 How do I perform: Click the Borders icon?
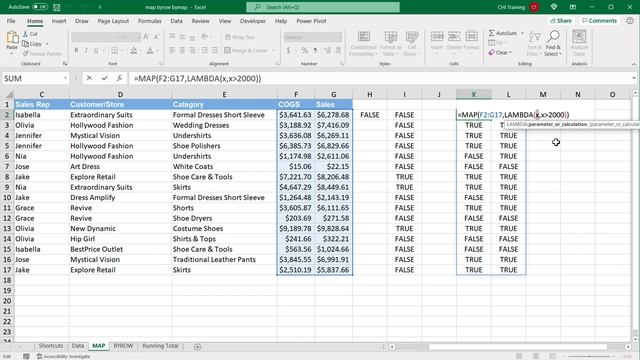[115, 50]
